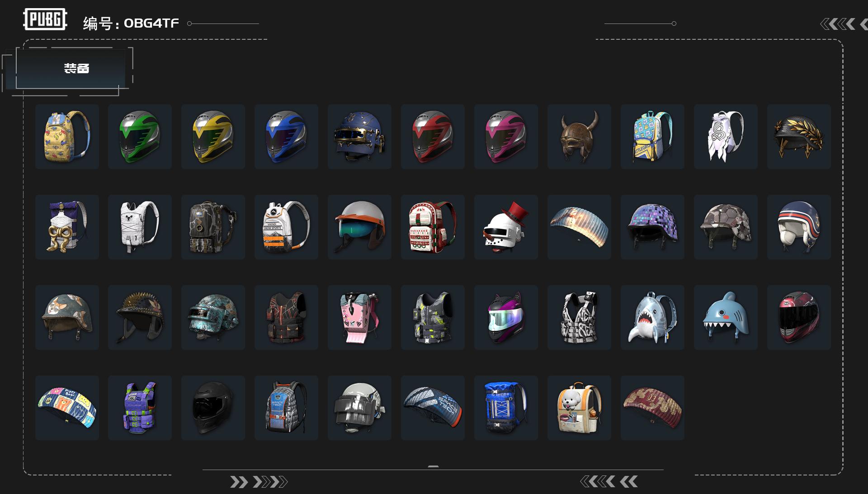Viewport: 868px width, 494px height.
Task: Select the green racing helmet
Action: [140, 136]
